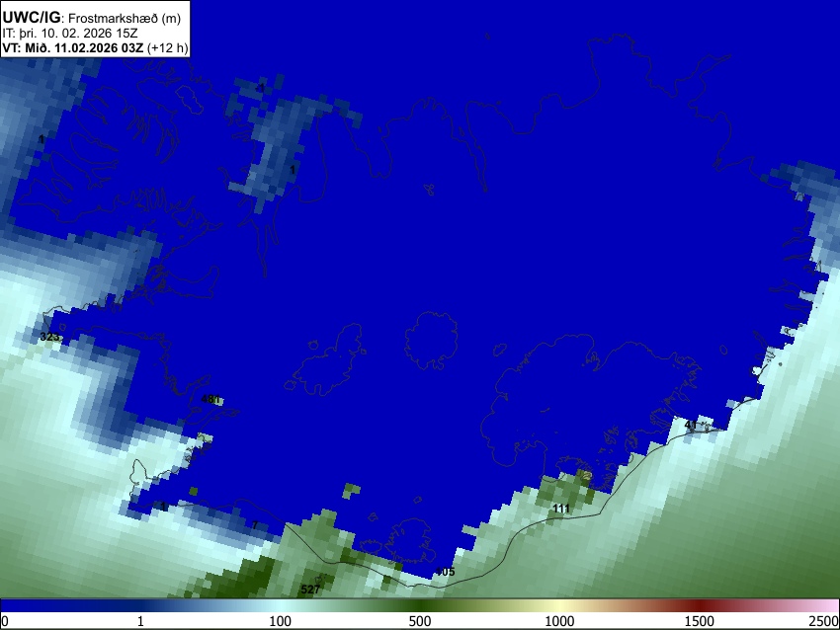This screenshot has width=840, height=630.
Task: Click the color bar tick label '0'
Action: click(x=5, y=621)
